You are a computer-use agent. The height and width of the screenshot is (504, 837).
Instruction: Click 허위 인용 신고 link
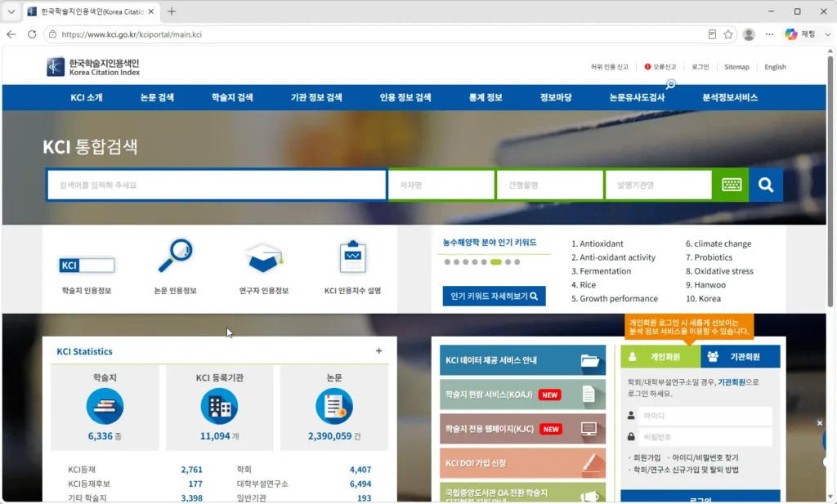609,67
